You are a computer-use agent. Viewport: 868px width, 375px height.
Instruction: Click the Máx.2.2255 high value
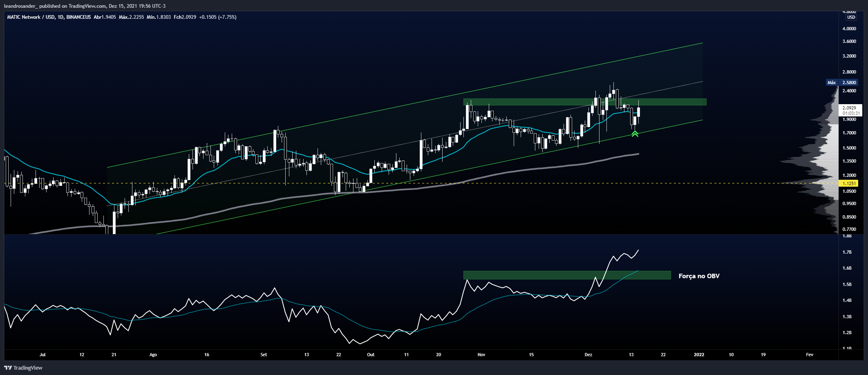[131, 17]
